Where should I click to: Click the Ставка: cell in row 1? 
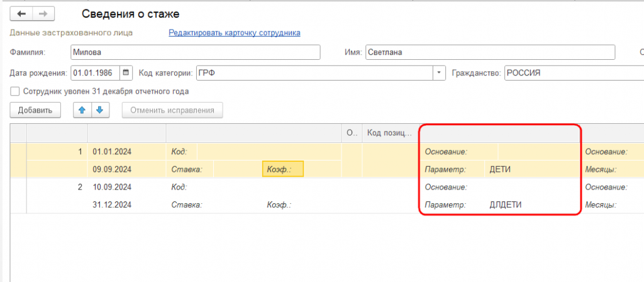click(186, 169)
